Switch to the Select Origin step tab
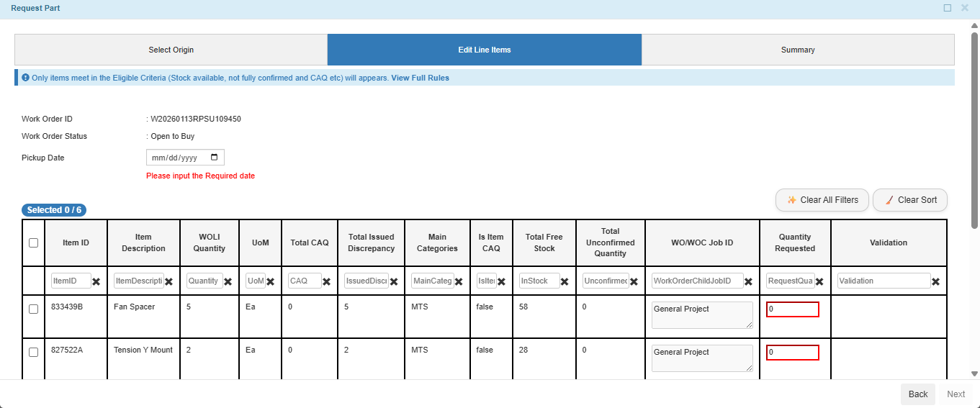This screenshot has width=980, height=408. [x=171, y=50]
